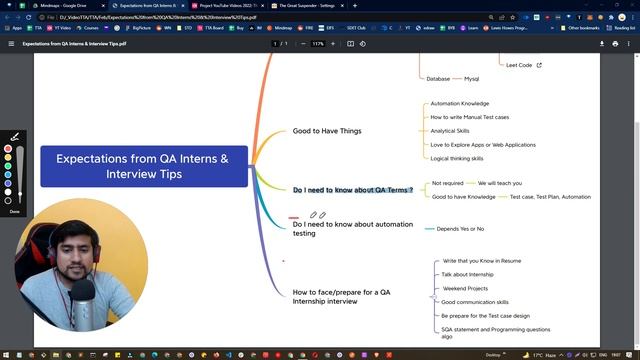Zoom in on the PDF document
This screenshot has height=360, width=640.
click(x=333, y=44)
